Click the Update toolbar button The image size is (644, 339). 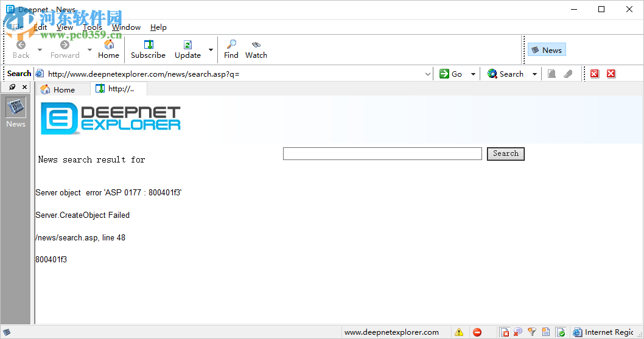tap(187, 49)
